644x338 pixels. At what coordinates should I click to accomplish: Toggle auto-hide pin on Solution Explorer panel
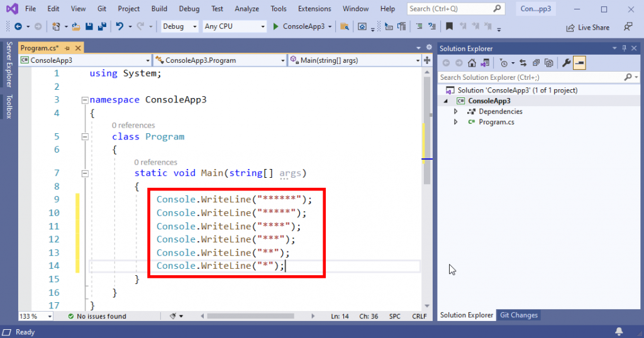[624, 48]
